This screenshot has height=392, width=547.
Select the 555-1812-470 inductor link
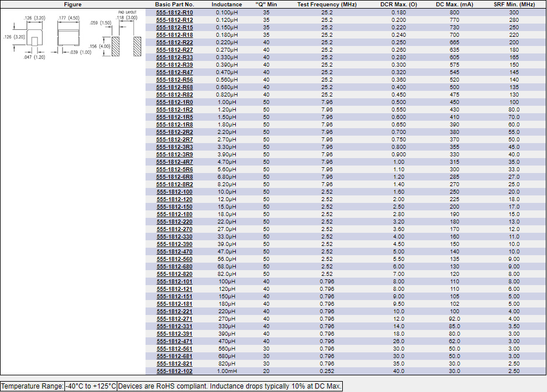tap(175, 251)
